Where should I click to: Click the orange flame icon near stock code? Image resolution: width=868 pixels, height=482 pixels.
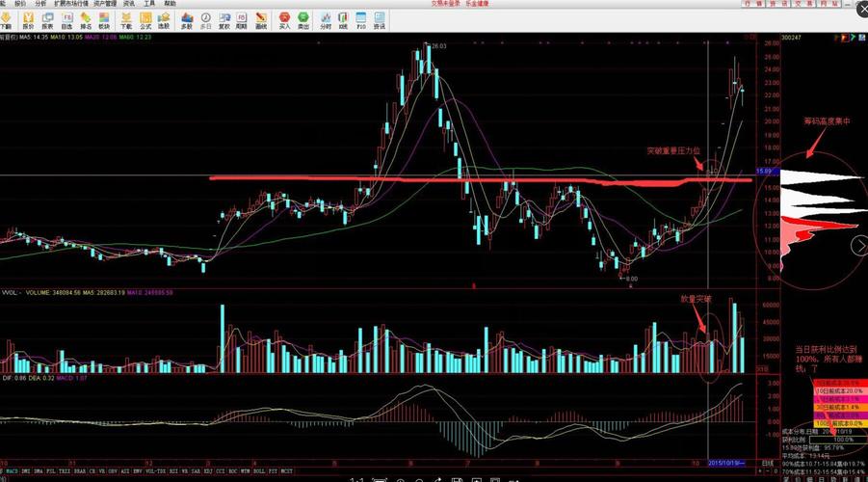[x=845, y=38]
